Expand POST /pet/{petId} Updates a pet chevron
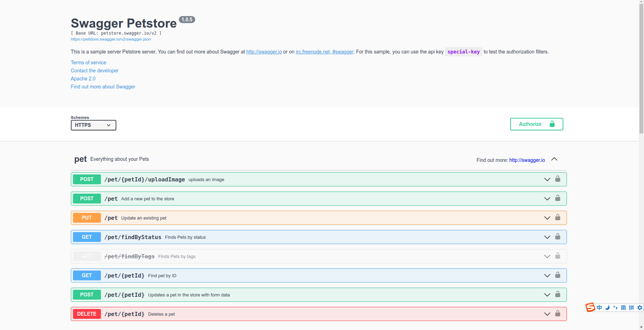The width and height of the screenshot is (644, 330). coord(547,295)
